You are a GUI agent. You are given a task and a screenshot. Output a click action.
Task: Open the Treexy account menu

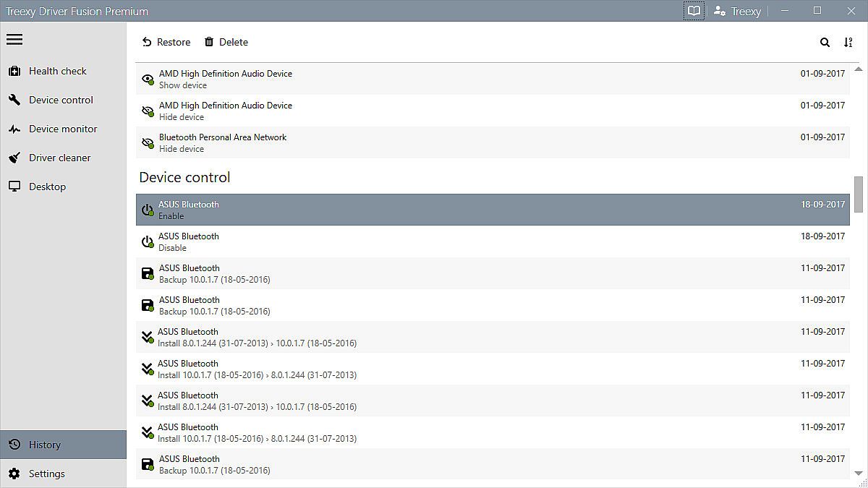click(x=737, y=11)
